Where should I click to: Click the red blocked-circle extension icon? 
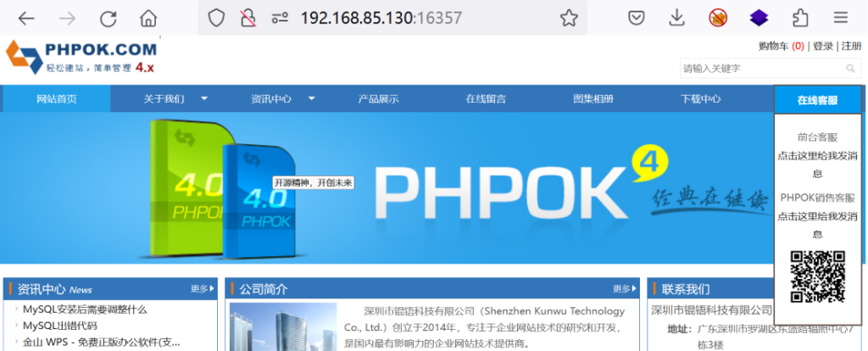point(718,19)
